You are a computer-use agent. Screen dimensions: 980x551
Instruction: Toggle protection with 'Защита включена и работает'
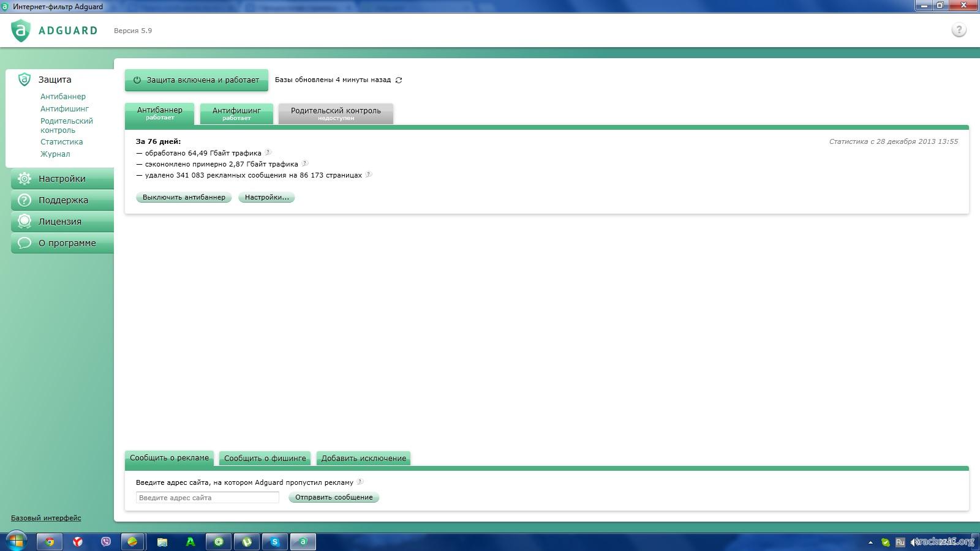[x=197, y=80]
